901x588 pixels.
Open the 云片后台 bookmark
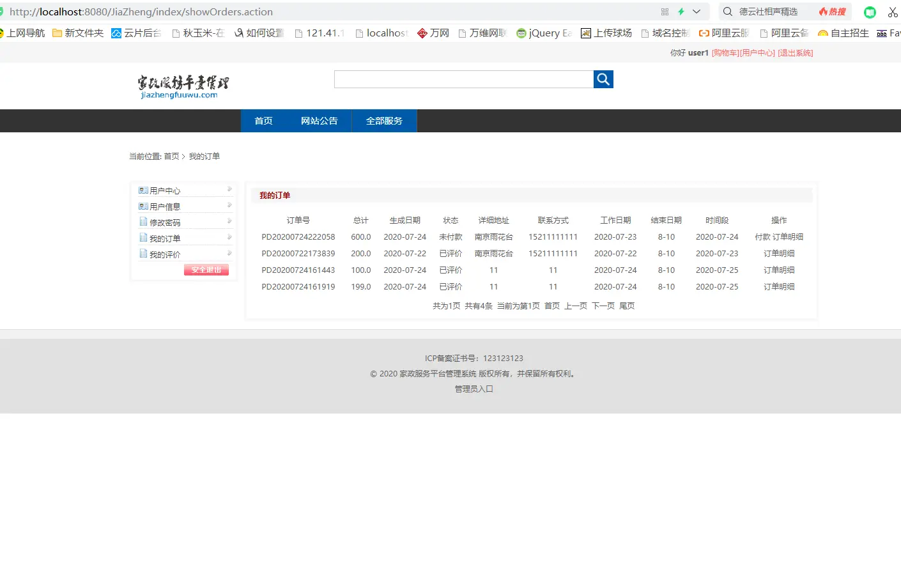136,33
